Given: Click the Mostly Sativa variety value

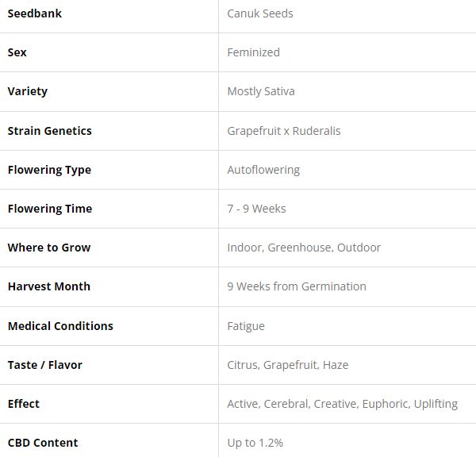Looking at the screenshot, I should click(x=260, y=91).
